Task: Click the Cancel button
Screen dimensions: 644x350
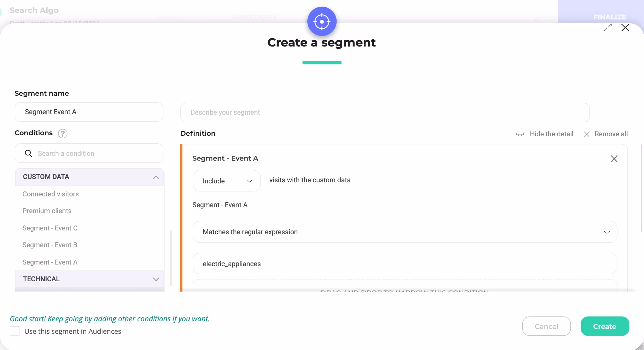Action: tap(546, 326)
